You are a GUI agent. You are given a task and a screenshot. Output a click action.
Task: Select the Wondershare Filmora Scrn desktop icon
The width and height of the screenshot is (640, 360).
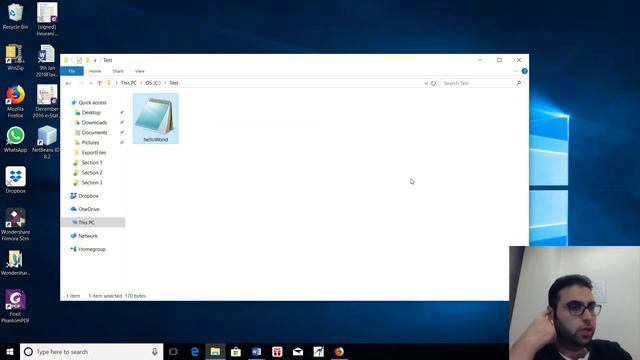point(16,224)
